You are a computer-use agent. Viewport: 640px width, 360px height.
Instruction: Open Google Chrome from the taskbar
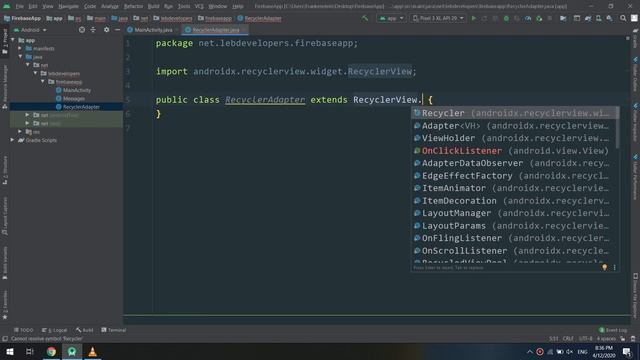tap(51, 351)
